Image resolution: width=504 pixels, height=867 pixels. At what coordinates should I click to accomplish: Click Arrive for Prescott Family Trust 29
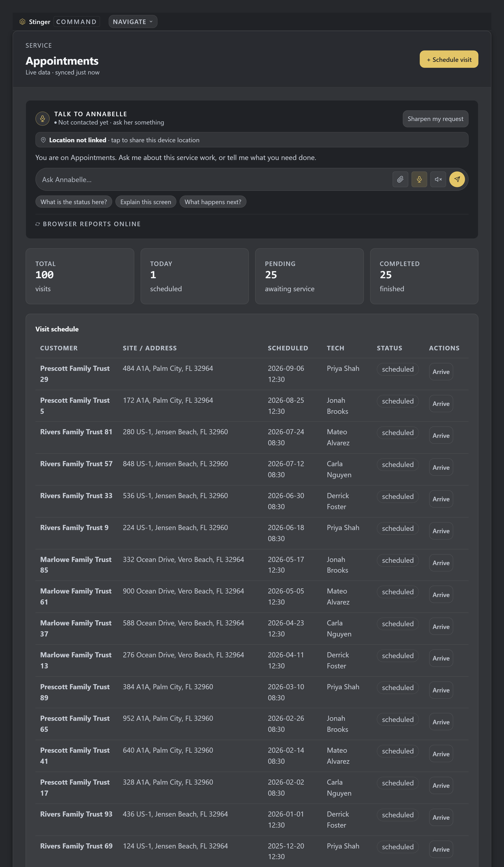pos(441,372)
